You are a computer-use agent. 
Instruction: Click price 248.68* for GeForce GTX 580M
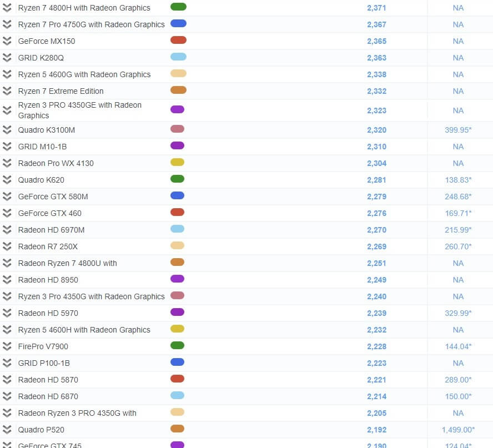pos(458,197)
